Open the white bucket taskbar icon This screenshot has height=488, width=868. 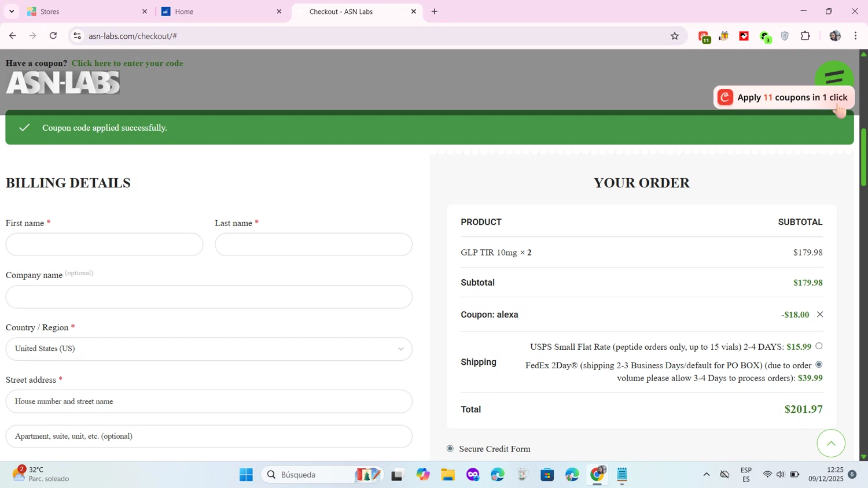(523, 475)
